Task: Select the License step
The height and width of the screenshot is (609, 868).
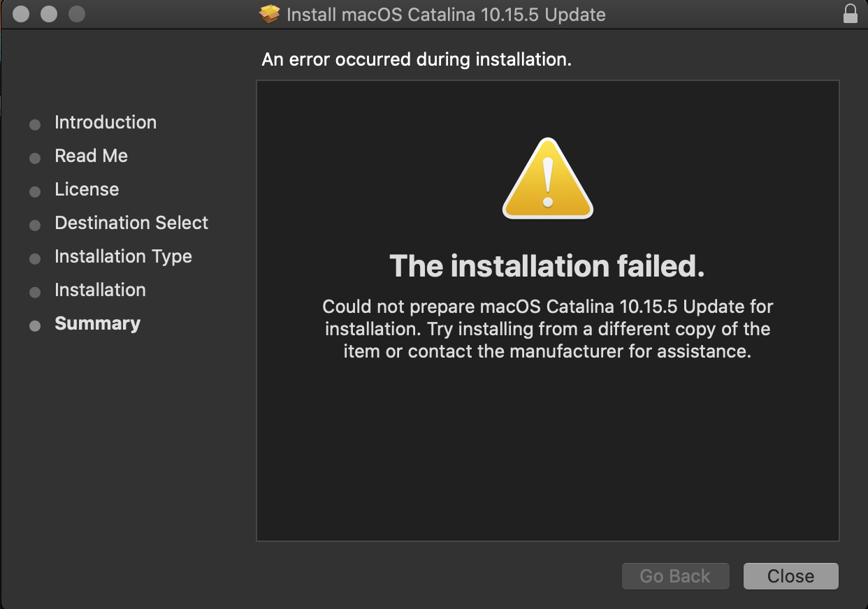Action: tap(87, 189)
